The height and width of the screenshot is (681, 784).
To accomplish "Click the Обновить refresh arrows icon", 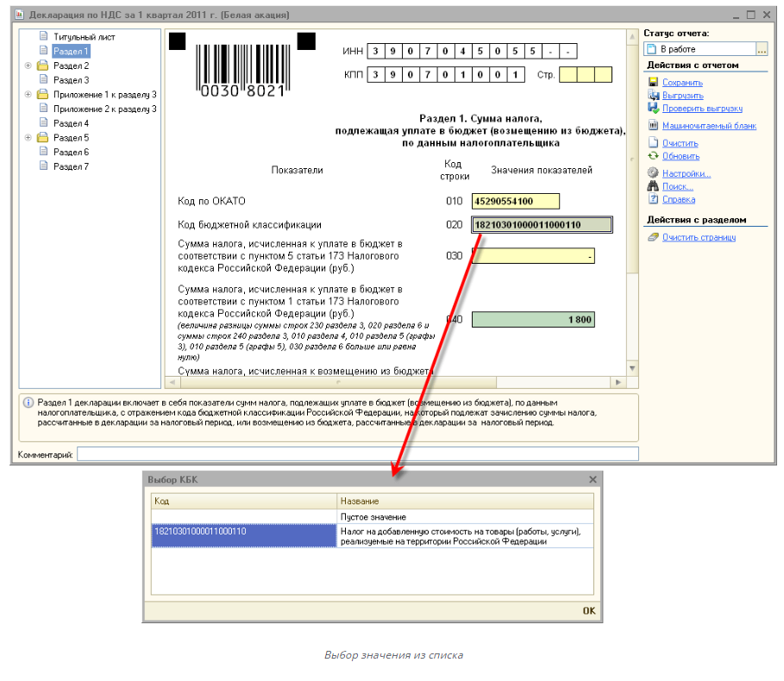I will click(653, 156).
